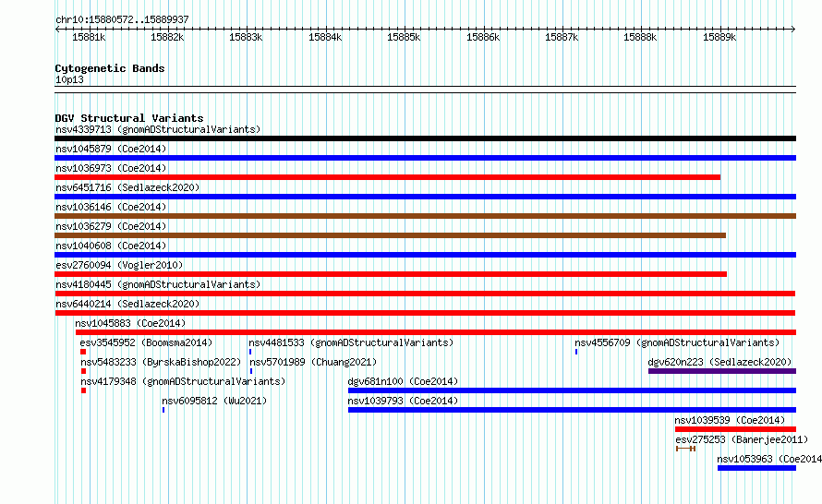Click the brown nsv1036146 variant bar

425,216
